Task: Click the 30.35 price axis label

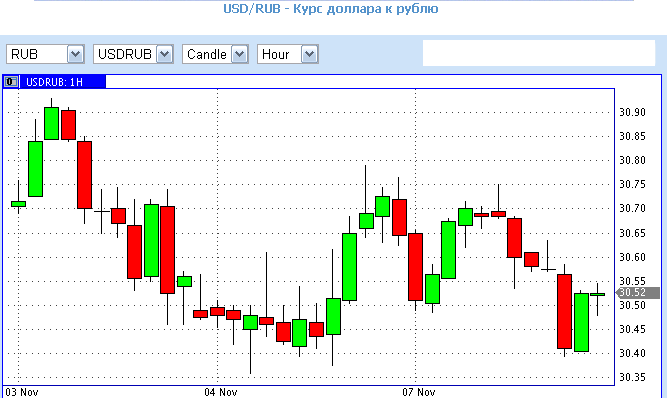Action: pos(632,377)
